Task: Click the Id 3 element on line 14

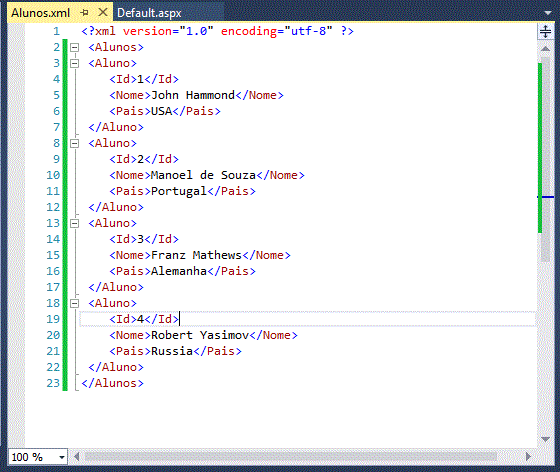Action: pos(144,239)
